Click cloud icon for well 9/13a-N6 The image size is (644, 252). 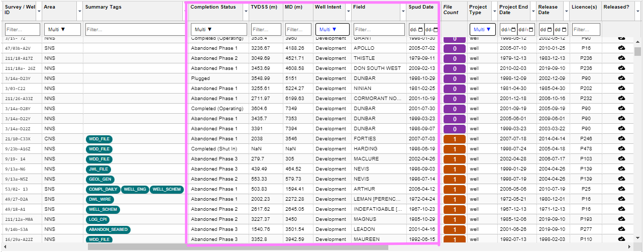[x=621, y=169]
